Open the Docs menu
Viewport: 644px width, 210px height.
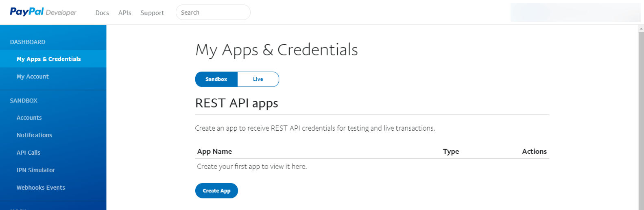[102, 13]
